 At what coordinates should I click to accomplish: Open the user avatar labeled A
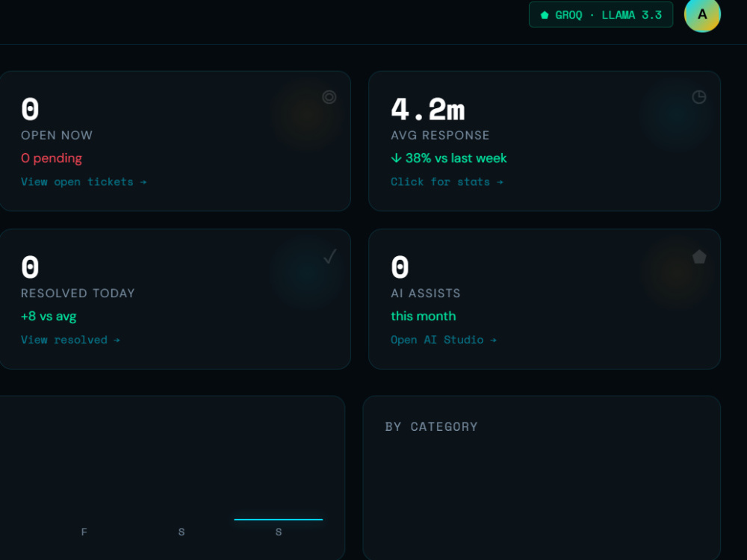point(702,15)
